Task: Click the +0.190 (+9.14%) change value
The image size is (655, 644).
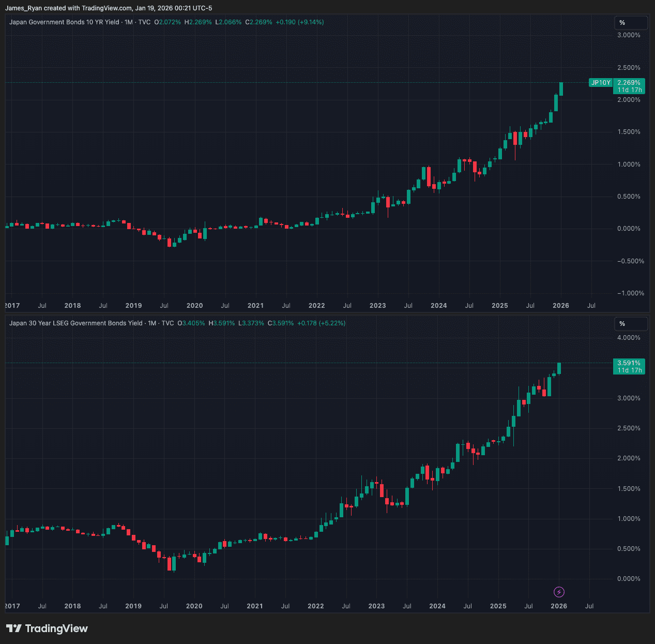Action: click(300, 22)
